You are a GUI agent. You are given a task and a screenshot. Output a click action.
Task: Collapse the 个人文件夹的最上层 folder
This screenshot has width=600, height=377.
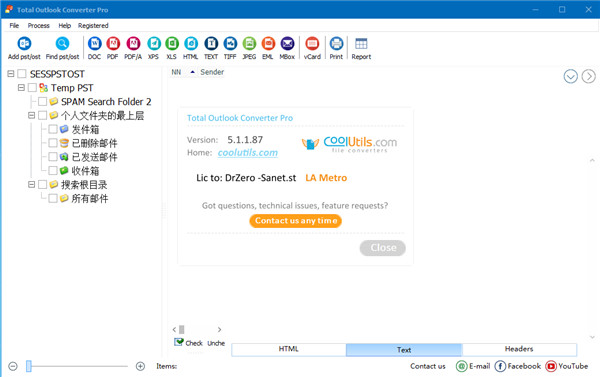pos(31,115)
